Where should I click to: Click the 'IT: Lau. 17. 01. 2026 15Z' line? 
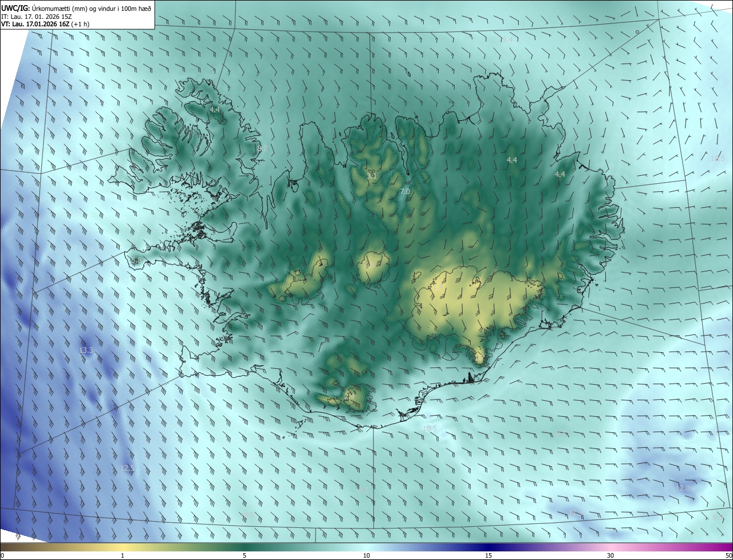37,17
